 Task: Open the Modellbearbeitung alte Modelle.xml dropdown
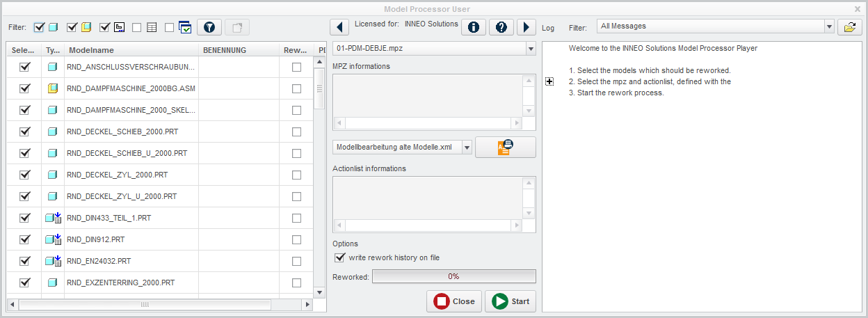tap(402, 148)
